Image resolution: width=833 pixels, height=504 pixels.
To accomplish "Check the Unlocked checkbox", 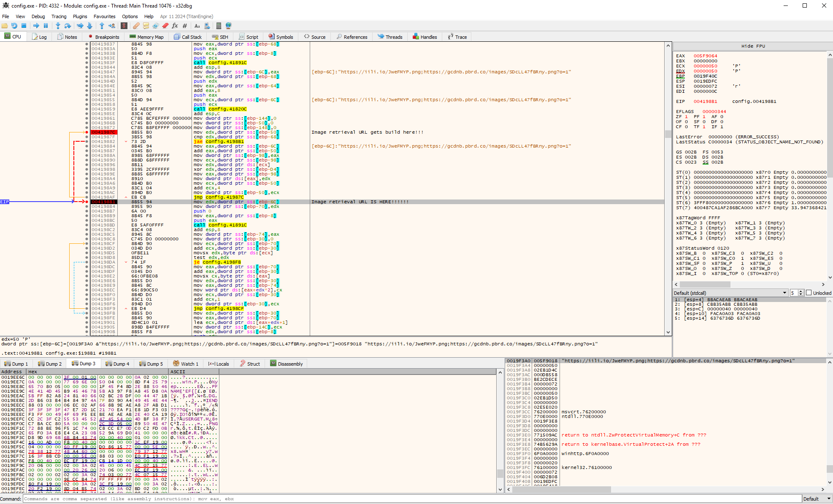I will pos(809,293).
